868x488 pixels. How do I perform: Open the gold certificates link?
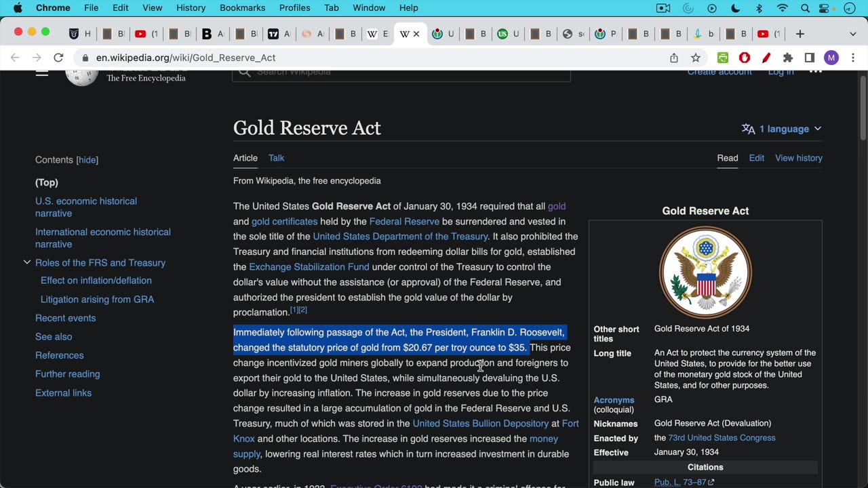click(284, 222)
